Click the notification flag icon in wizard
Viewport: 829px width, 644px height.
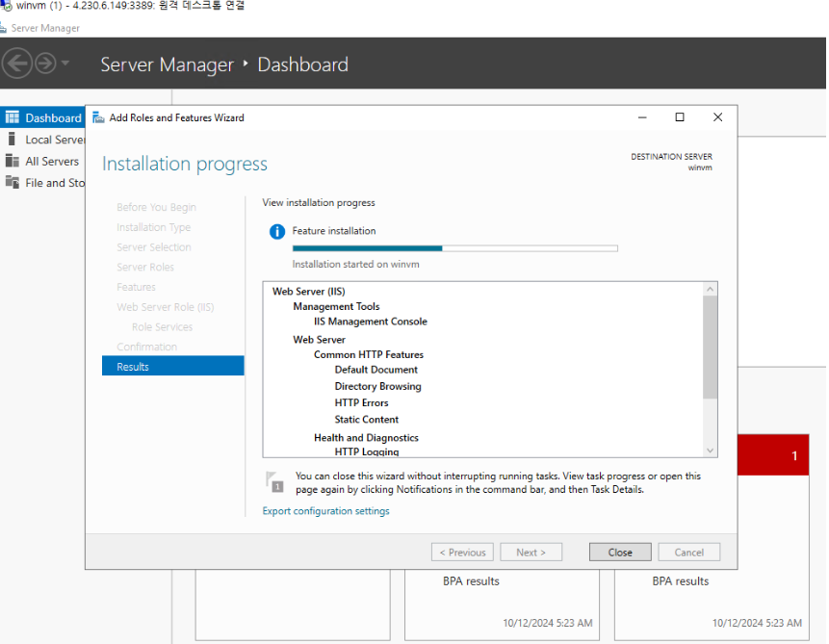pyautogui.click(x=274, y=481)
